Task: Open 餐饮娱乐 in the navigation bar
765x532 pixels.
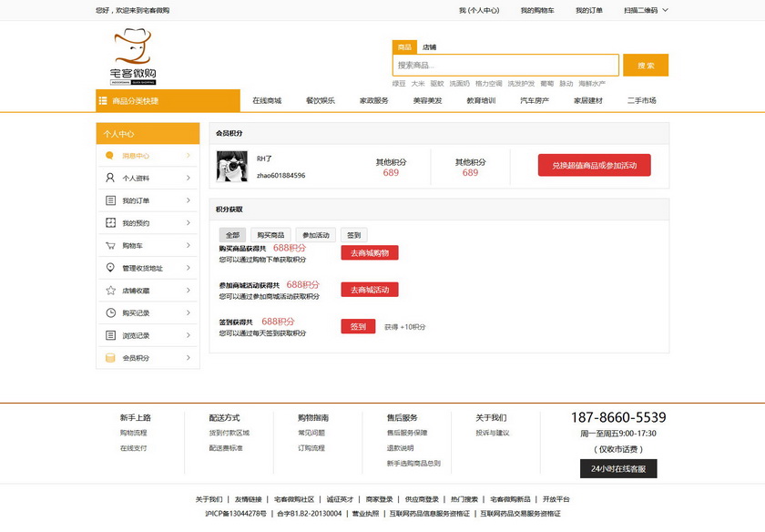Action: (321, 100)
